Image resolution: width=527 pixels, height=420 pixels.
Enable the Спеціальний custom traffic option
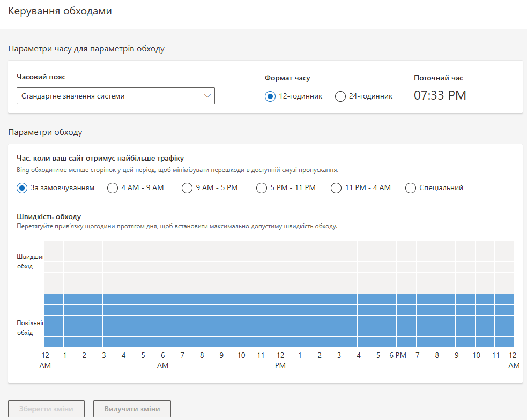tap(411, 188)
